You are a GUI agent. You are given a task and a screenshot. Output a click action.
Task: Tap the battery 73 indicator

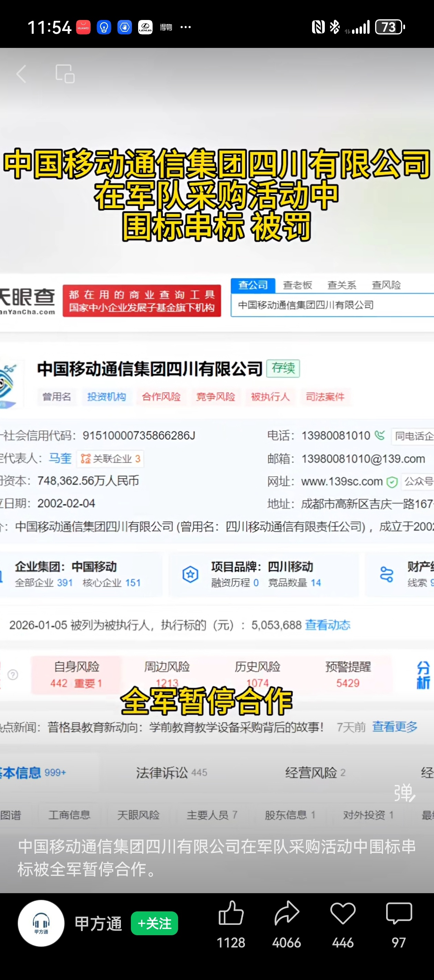coord(390,27)
